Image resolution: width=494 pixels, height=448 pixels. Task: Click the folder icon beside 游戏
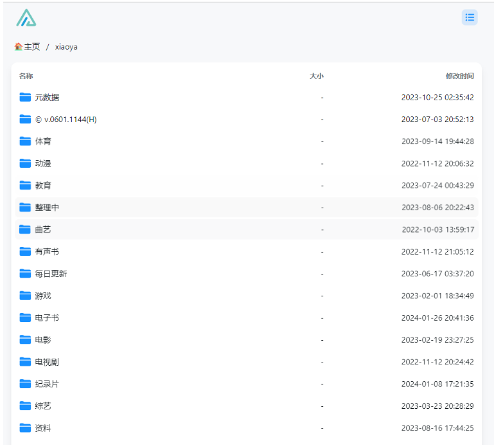25,296
